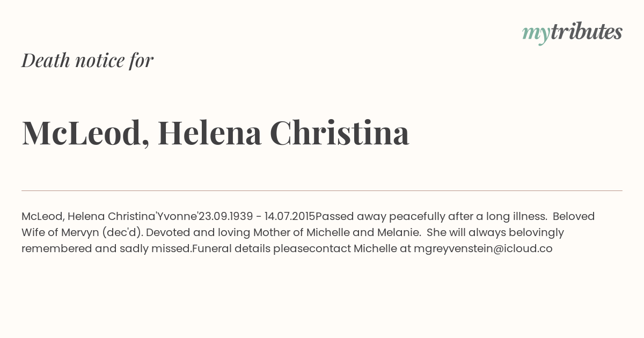Click the mytributes logo
644x338 pixels.
tap(572, 33)
